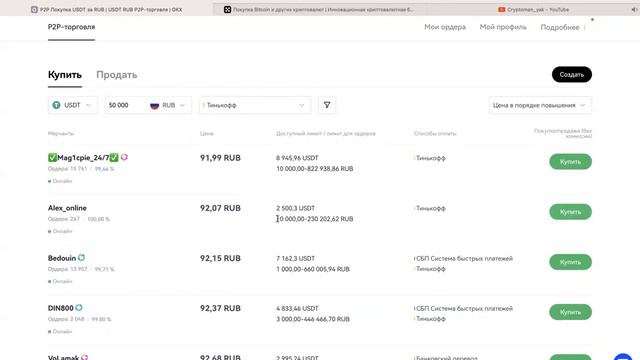
Task: Click the verified badge next to DIN800
Action: 79,307
